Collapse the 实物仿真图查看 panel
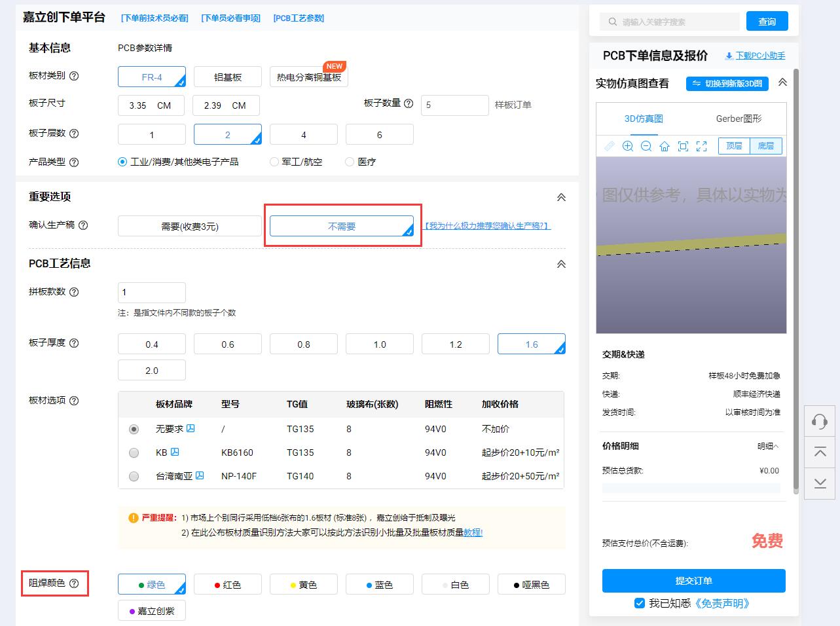Viewport: 840px width, 626px height. 782,83
